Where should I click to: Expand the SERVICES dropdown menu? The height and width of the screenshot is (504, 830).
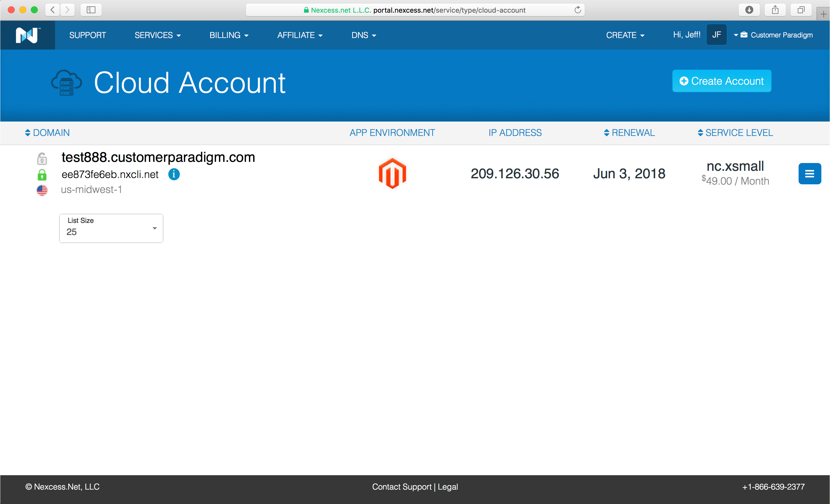(158, 35)
